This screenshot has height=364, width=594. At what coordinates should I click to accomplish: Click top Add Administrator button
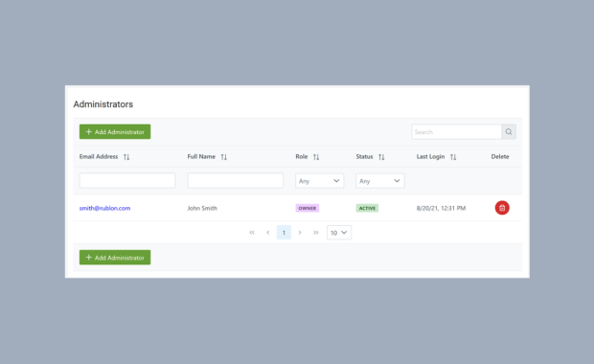pos(115,132)
